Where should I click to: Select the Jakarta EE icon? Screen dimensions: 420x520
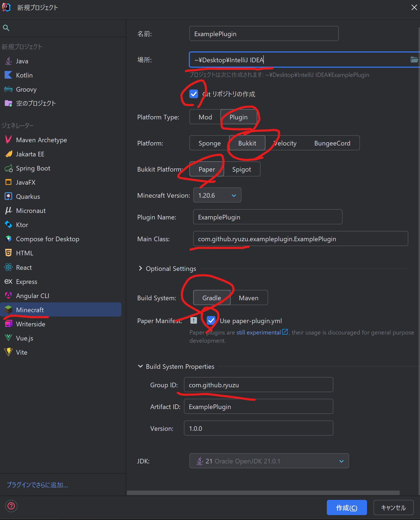click(8, 154)
